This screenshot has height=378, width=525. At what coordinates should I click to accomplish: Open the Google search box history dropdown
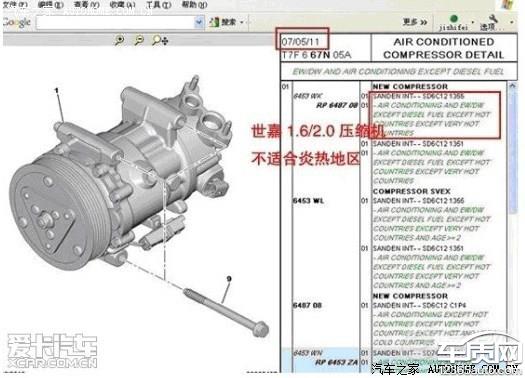199,22
